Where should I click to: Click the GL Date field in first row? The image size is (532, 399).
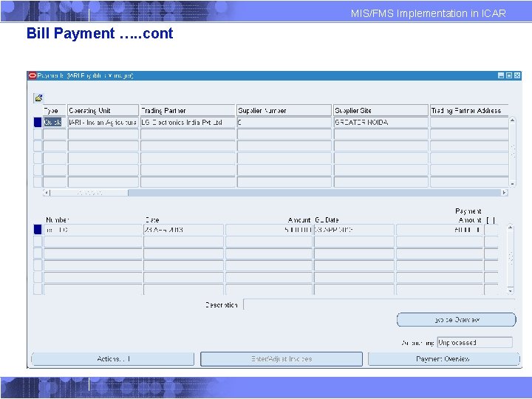coord(354,230)
